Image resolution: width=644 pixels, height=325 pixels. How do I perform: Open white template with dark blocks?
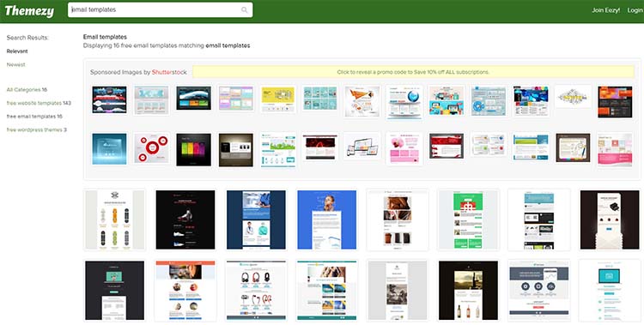click(539, 220)
